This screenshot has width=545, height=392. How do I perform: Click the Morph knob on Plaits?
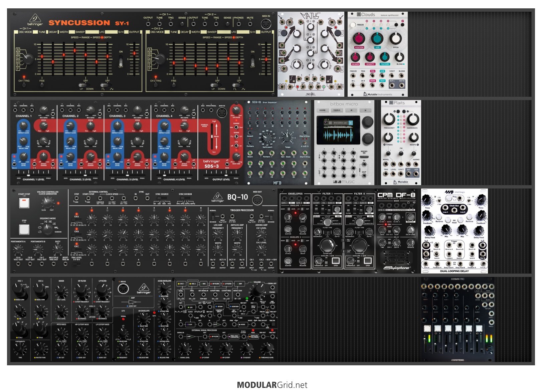tap(414, 137)
